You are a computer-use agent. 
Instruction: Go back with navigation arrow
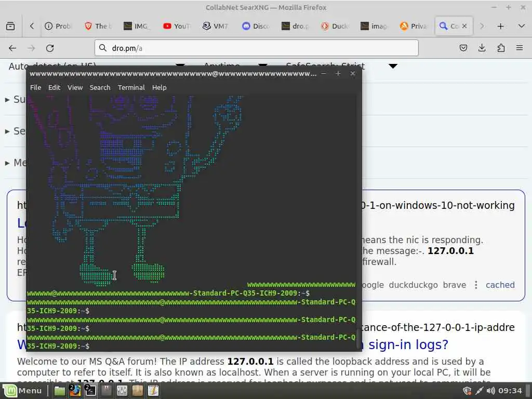(x=12, y=48)
